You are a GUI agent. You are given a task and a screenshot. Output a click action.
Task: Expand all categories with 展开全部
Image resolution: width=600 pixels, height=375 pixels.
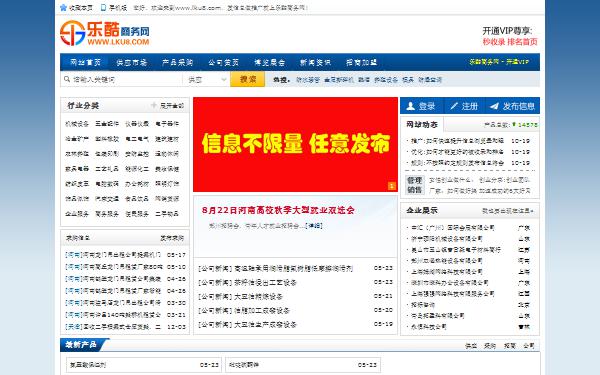(x=168, y=106)
